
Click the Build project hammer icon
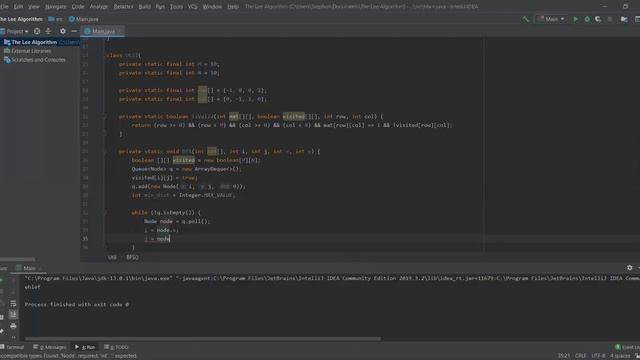tap(525, 19)
